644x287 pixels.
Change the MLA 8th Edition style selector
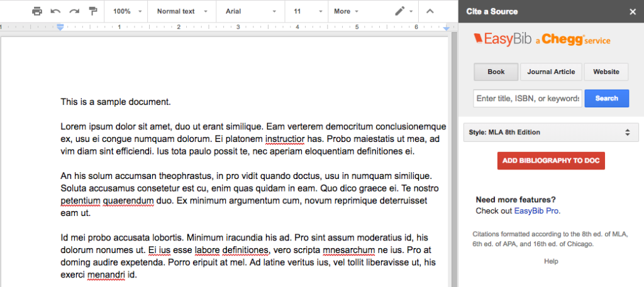pyautogui.click(x=549, y=133)
